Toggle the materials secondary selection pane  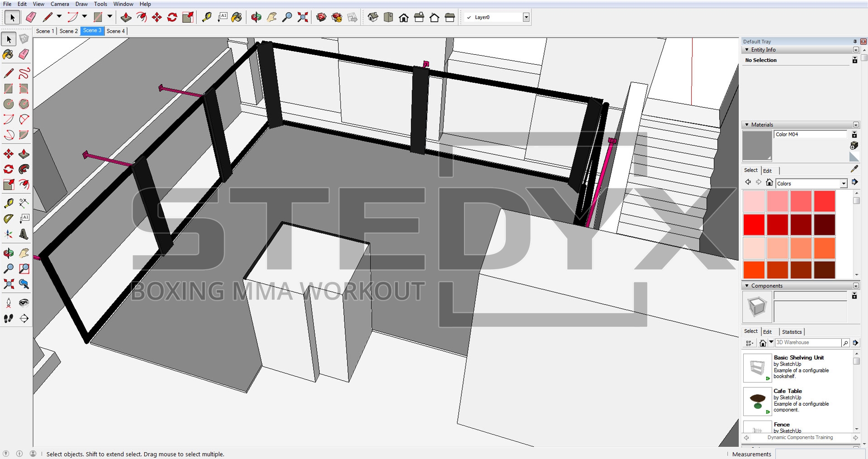point(854,134)
